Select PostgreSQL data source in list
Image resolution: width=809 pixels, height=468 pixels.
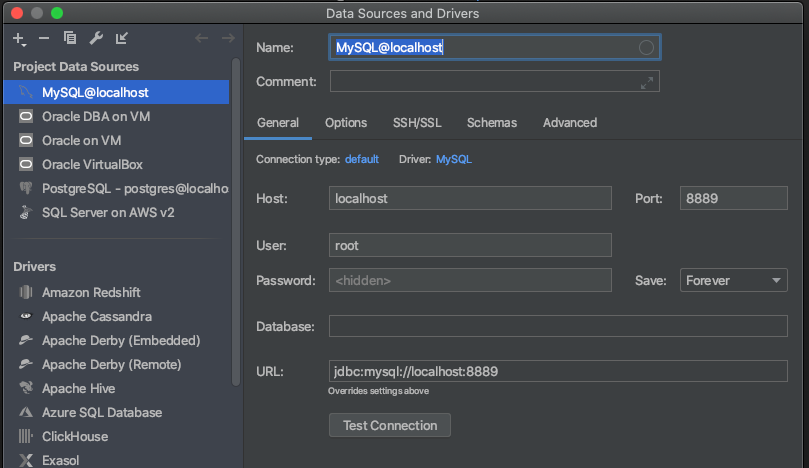(120, 188)
